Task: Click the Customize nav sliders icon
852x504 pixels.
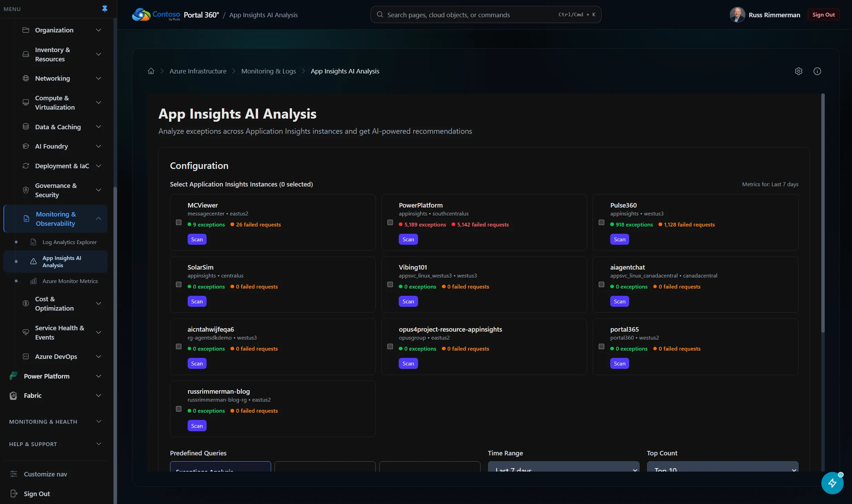Action: point(13,474)
